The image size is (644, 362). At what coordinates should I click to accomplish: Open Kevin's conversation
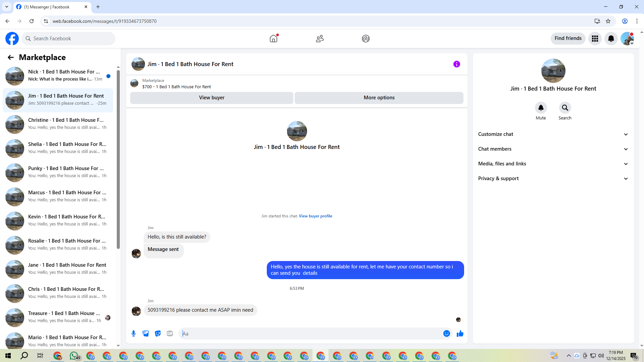coord(58,221)
